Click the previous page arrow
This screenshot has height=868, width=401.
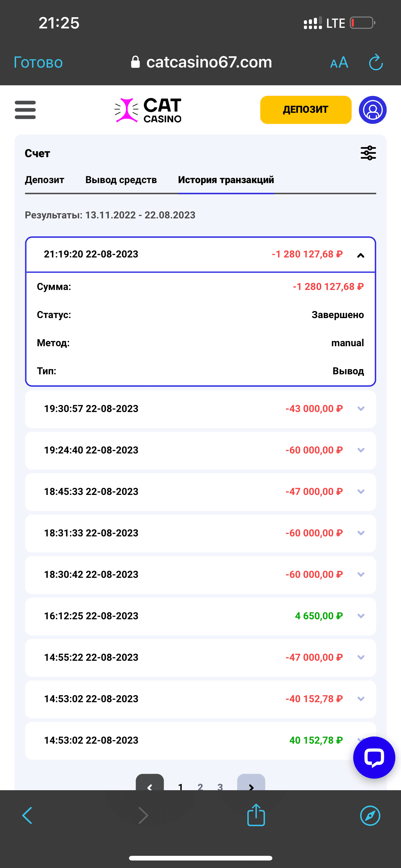(150, 783)
